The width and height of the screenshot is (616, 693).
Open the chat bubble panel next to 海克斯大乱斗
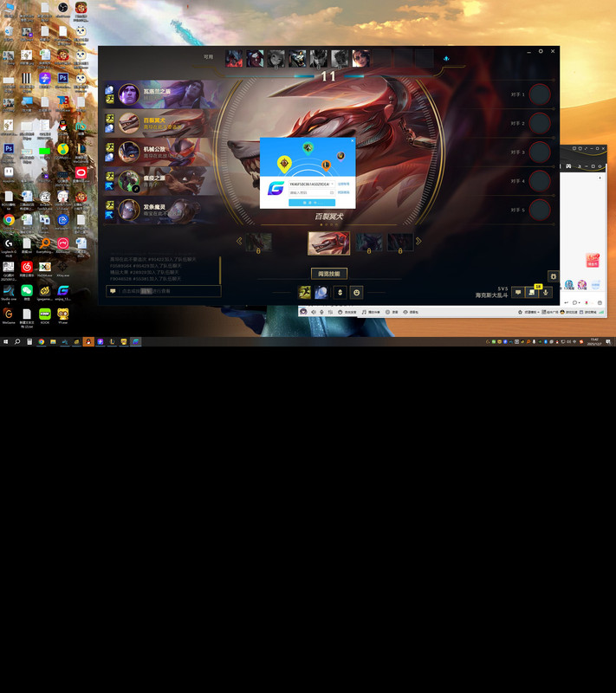(518, 292)
